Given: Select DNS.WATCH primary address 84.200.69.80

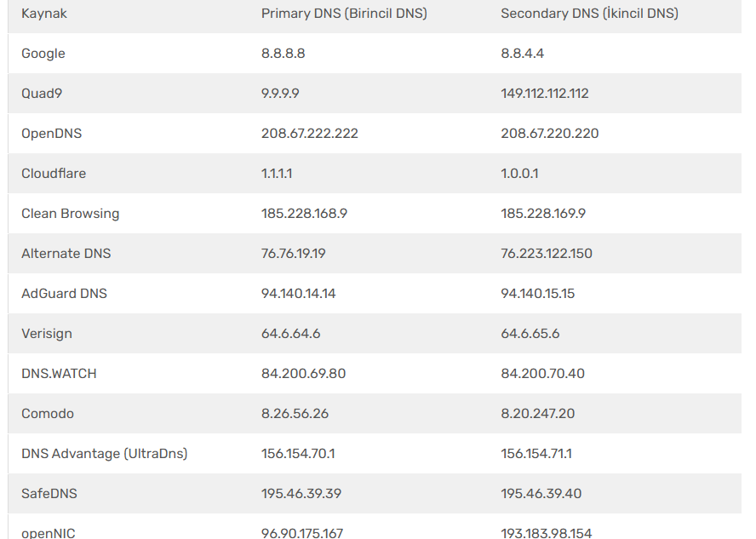Looking at the screenshot, I should point(303,374).
